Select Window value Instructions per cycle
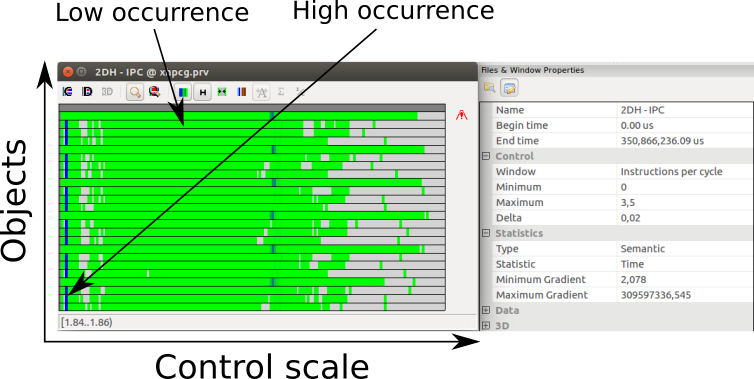 point(684,172)
